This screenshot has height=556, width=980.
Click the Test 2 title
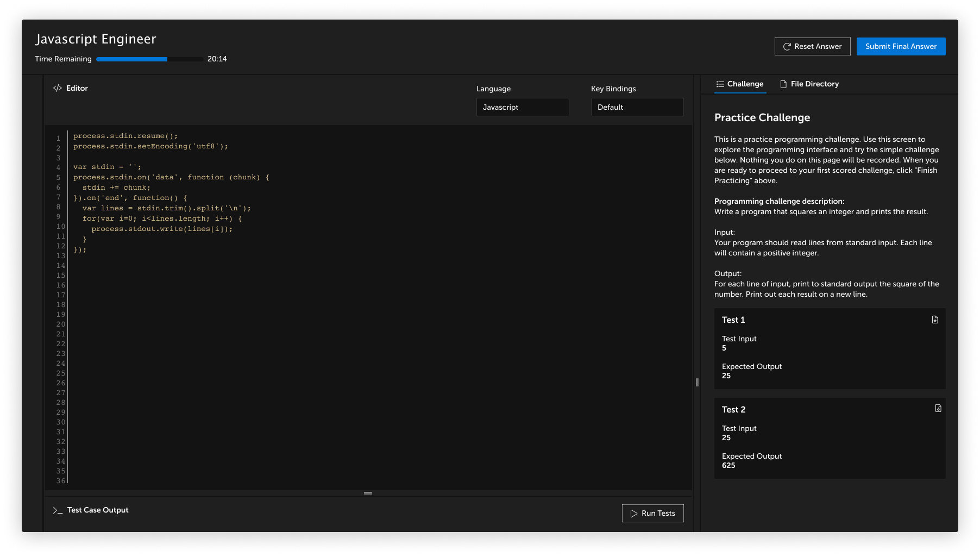pos(733,410)
